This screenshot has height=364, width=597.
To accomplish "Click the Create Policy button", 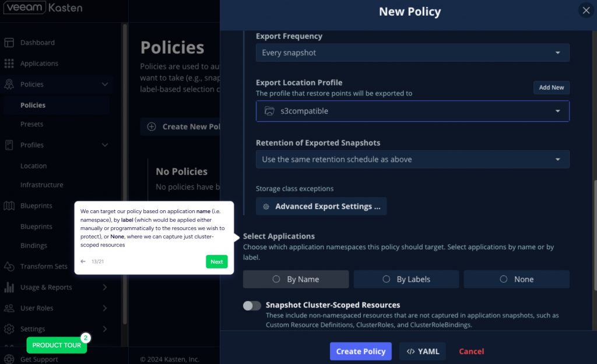I will click(360, 351).
